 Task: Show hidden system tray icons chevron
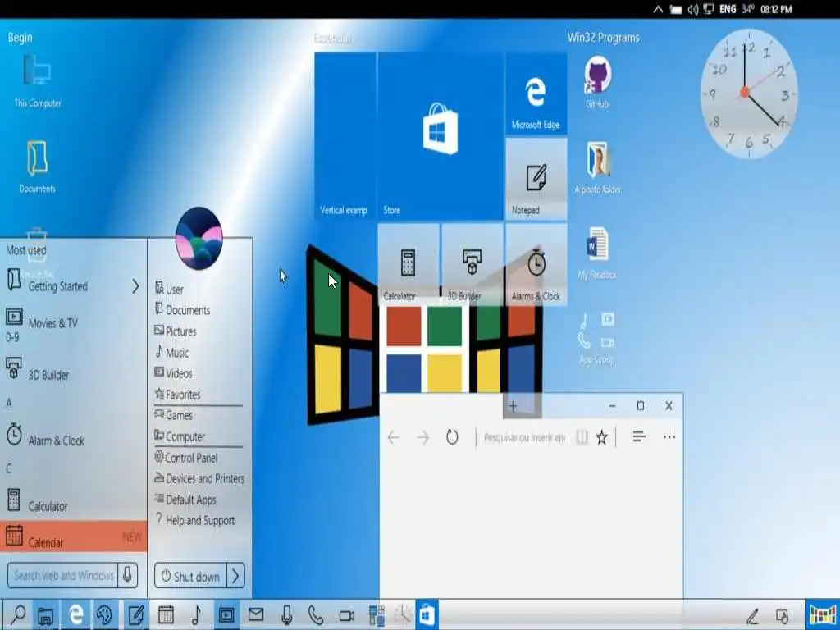click(658, 9)
